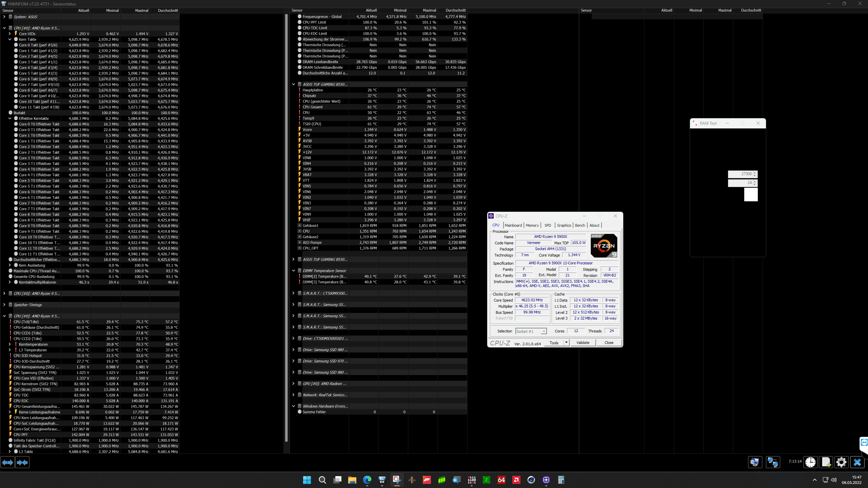Image resolution: width=868 pixels, height=488 pixels.
Task: Open remote sensor network computers icon
Action: click(773, 462)
